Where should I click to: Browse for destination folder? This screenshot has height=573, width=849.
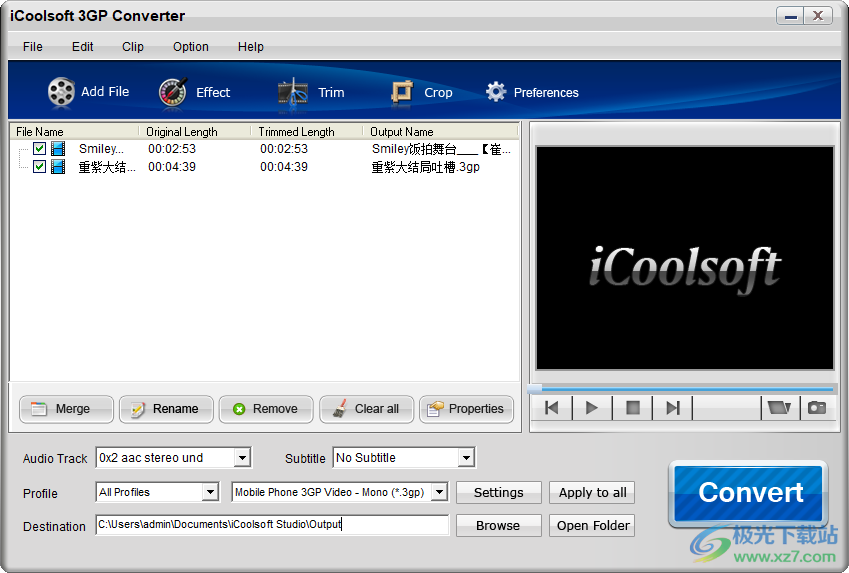tap(499, 525)
